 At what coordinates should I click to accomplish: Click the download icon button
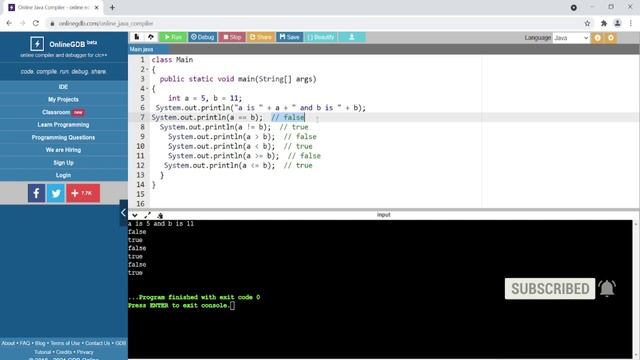click(x=352, y=37)
